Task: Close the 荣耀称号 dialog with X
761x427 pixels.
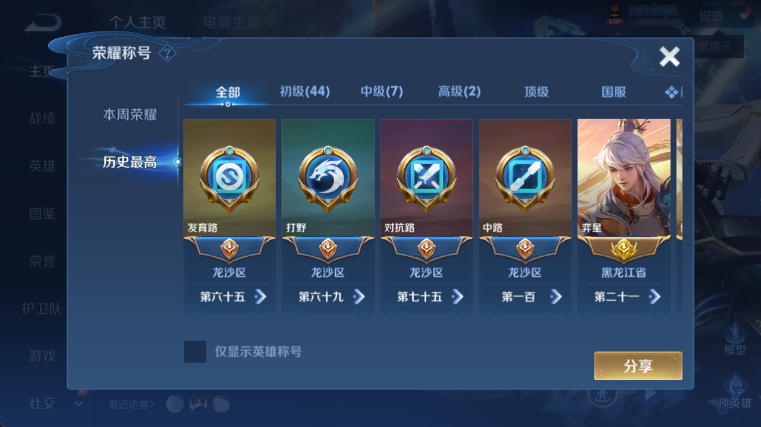Action: pos(669,57)
